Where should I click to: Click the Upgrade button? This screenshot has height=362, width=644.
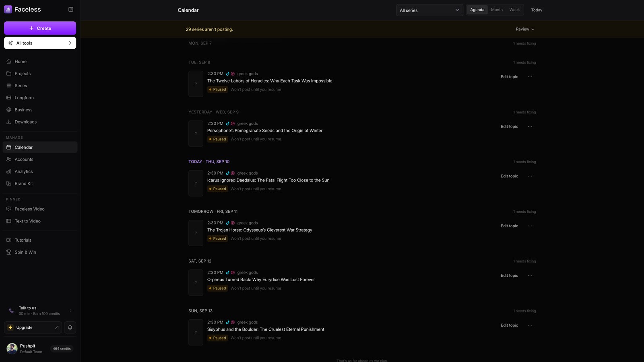[x=33, y=327]
